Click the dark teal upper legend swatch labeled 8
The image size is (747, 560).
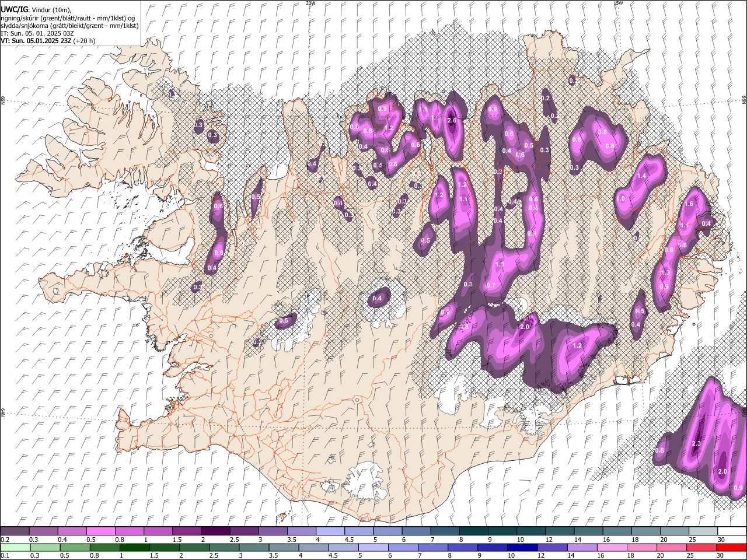474,531
